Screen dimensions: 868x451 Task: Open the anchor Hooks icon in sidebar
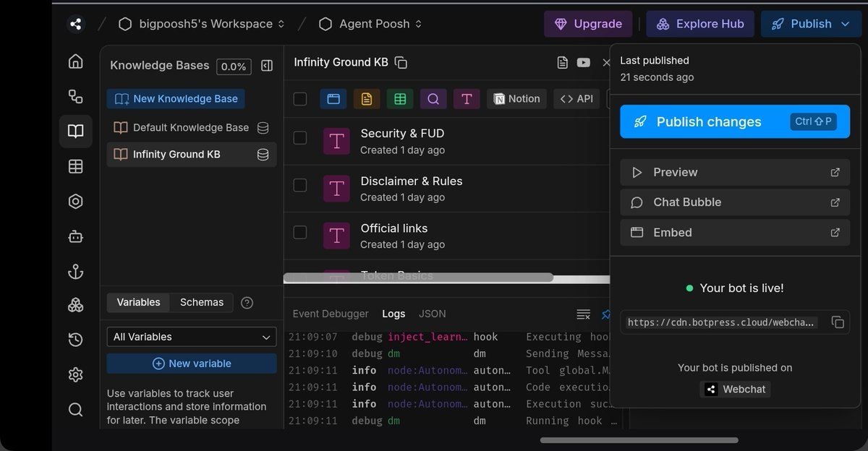(x=75, y=271)
